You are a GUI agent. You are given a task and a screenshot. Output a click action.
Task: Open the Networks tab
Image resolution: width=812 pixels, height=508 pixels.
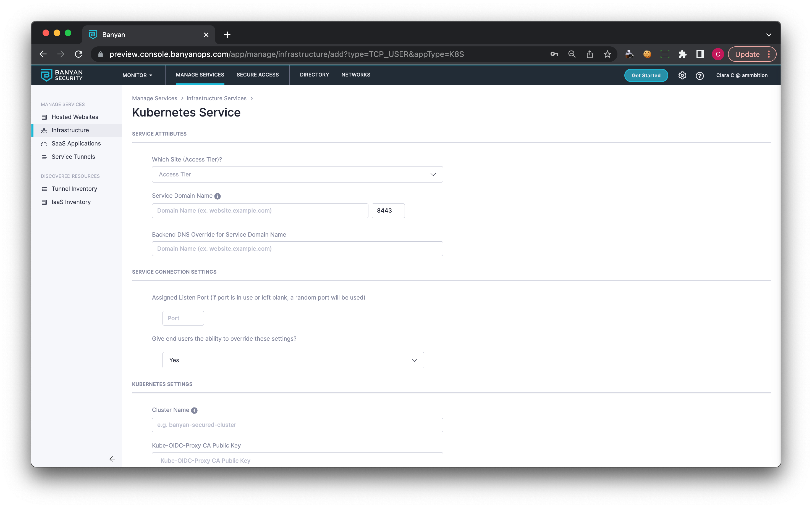click(355, 75)
